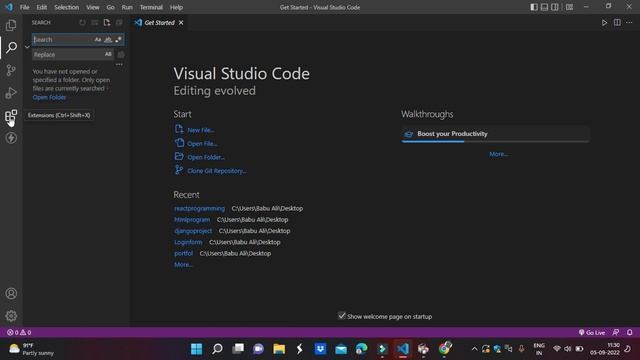Open a New Search Editor icon

[x=107, y=22]
